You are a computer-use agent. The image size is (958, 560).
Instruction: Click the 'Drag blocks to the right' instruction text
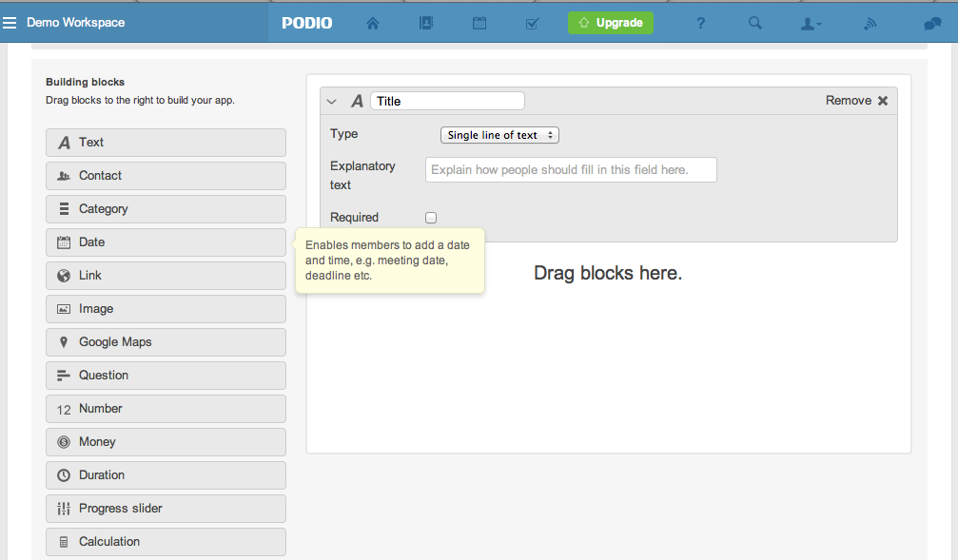[140, 100]
